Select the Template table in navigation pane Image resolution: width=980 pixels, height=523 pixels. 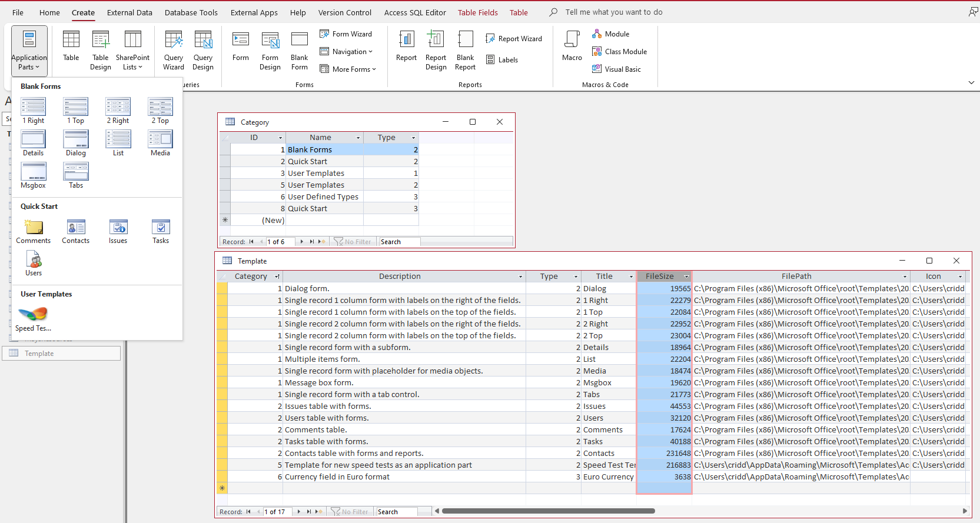[x=61, y=353]
